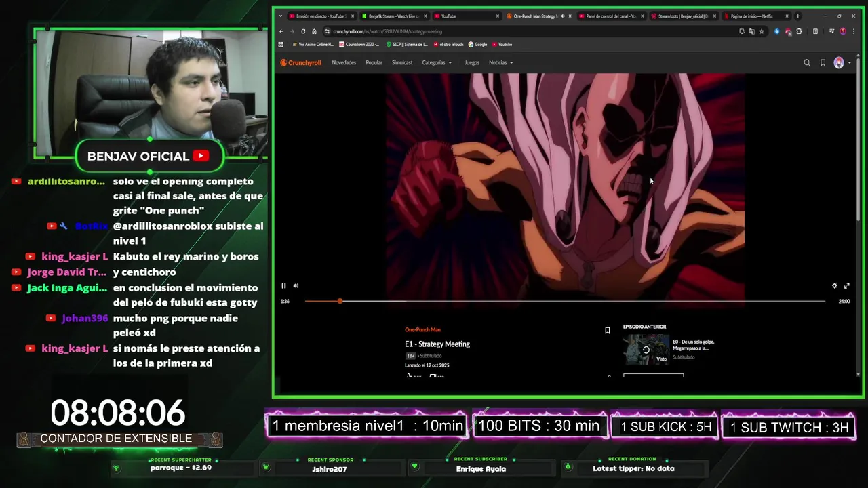Open the Juegos menu item
Viewport: 868px width, 488px height.
click(x=472, y=62)
